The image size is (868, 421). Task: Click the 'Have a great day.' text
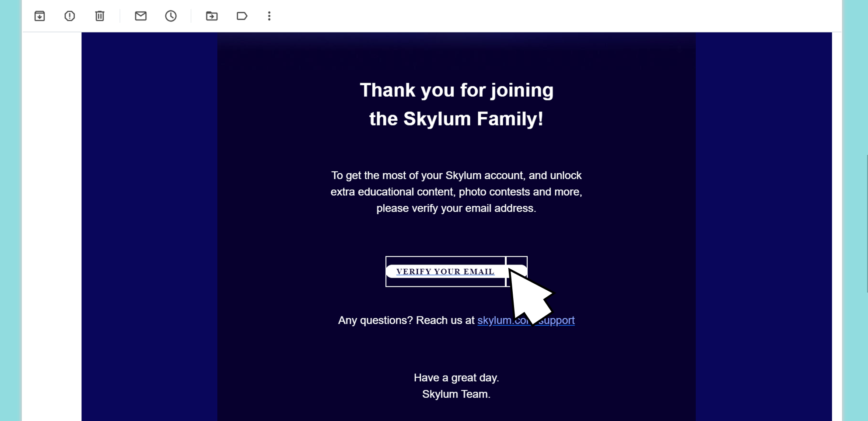[x=456, y=378]
